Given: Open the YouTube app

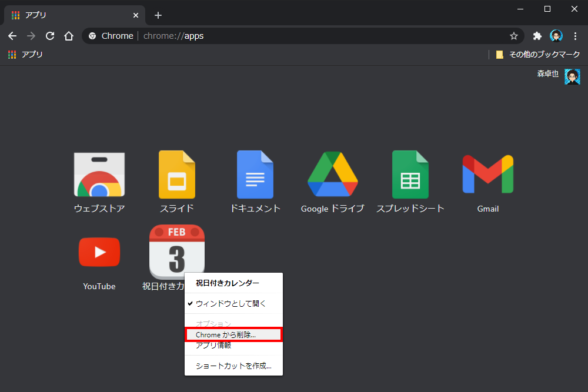Looking at the screenshot, I should 99,252.
